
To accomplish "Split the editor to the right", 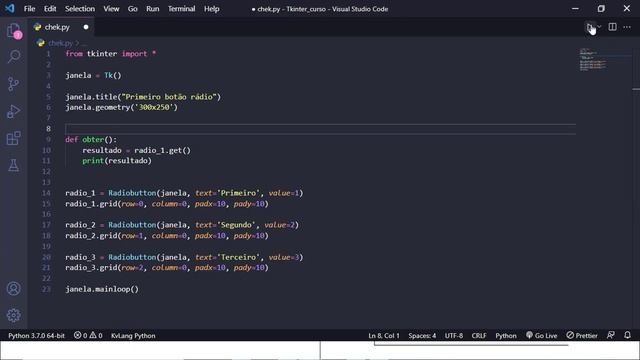I will click(612, 27).
